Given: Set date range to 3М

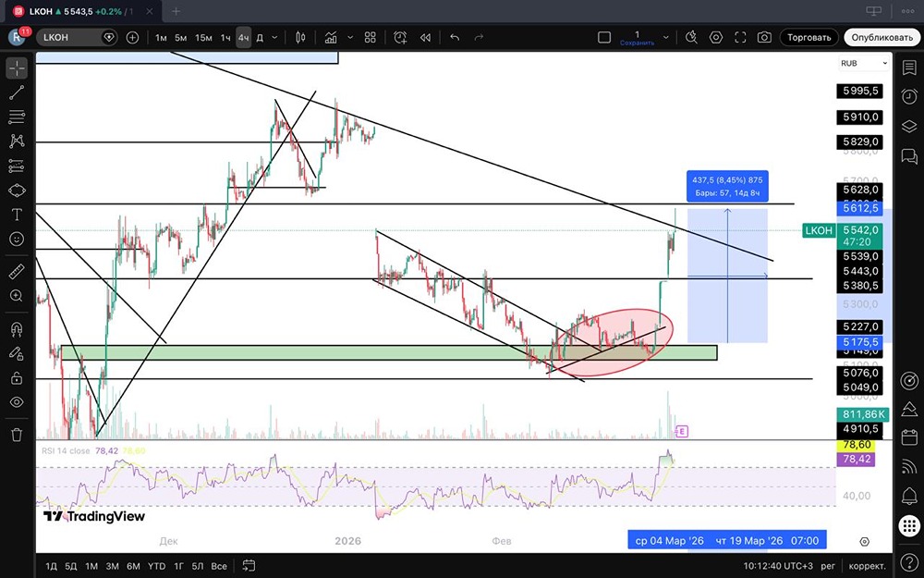Looking at the screenshot, I should [113, 566].
